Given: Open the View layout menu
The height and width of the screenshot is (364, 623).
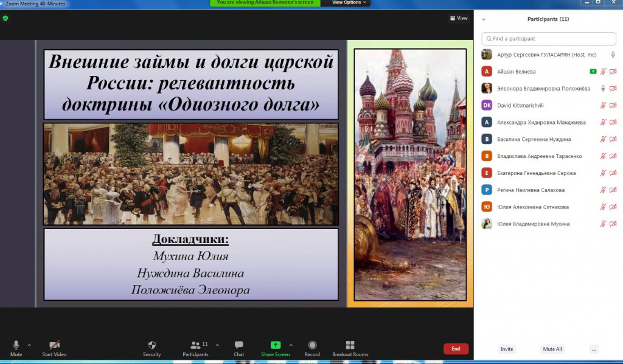Looking at the screenshot, I should (459, 18).
